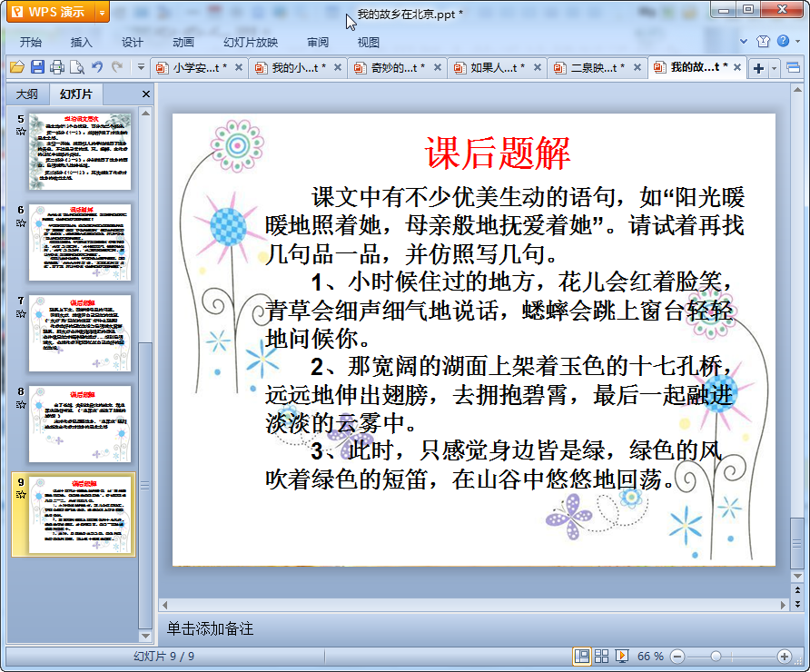This screenshot has width=810, height=672.
Task: Expand the new tab dropdown arrow
Action: tap(774, 68)
